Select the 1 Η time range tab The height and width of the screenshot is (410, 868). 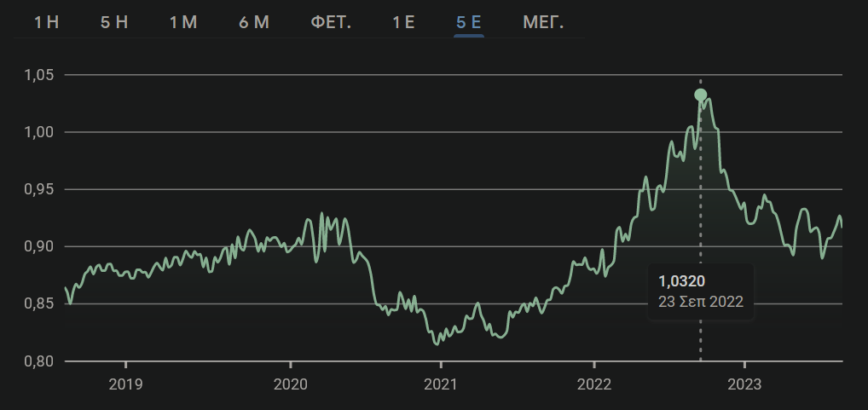(47, 23)
